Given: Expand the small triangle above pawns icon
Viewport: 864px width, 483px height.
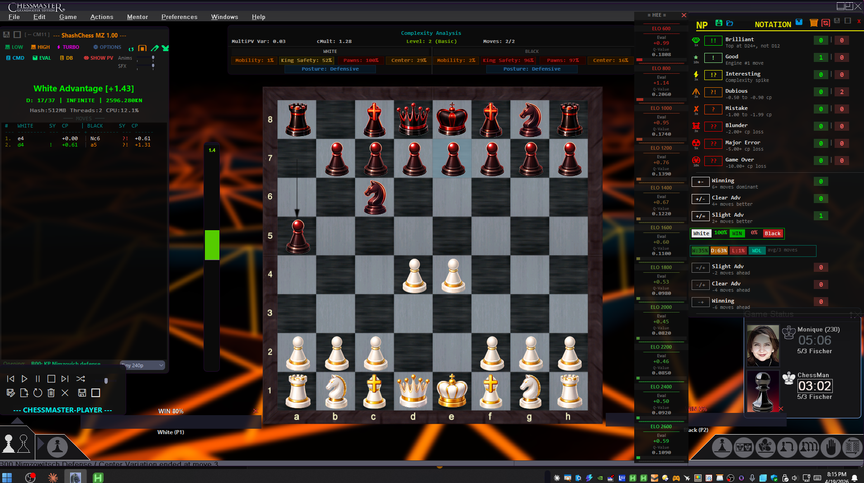Looking at the screenshot, I should coord(17,421).
